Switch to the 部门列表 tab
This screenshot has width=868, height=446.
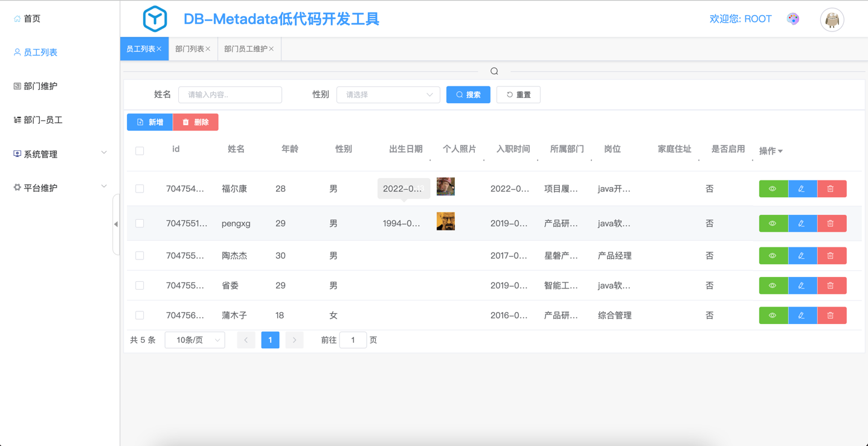coord(190,49)
